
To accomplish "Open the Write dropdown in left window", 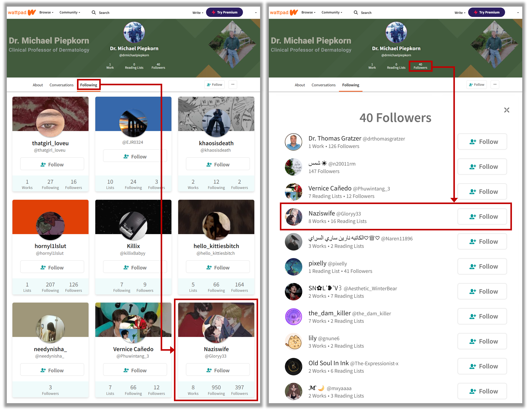I will coord(198,13).
